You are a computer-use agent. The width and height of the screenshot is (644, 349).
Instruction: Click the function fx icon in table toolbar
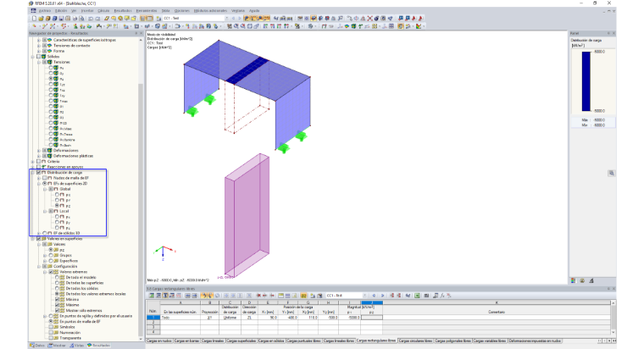pos(442,296)
